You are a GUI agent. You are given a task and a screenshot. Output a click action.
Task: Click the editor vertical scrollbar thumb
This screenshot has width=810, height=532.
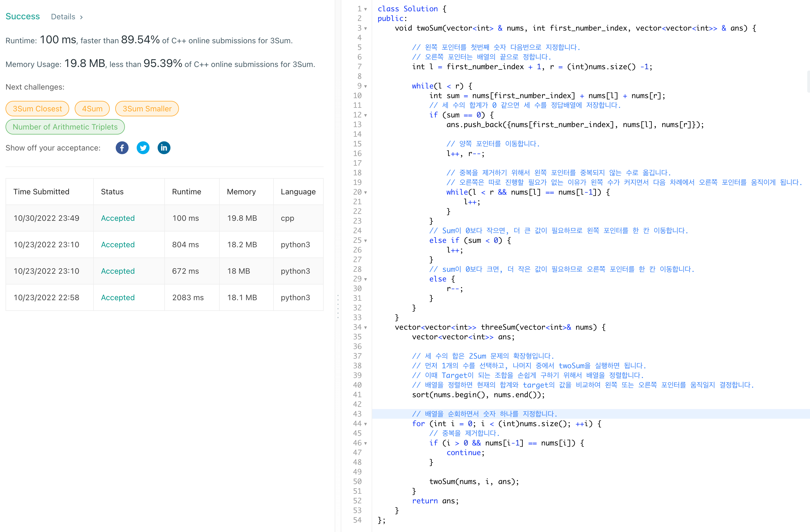(x=808, y=82)
